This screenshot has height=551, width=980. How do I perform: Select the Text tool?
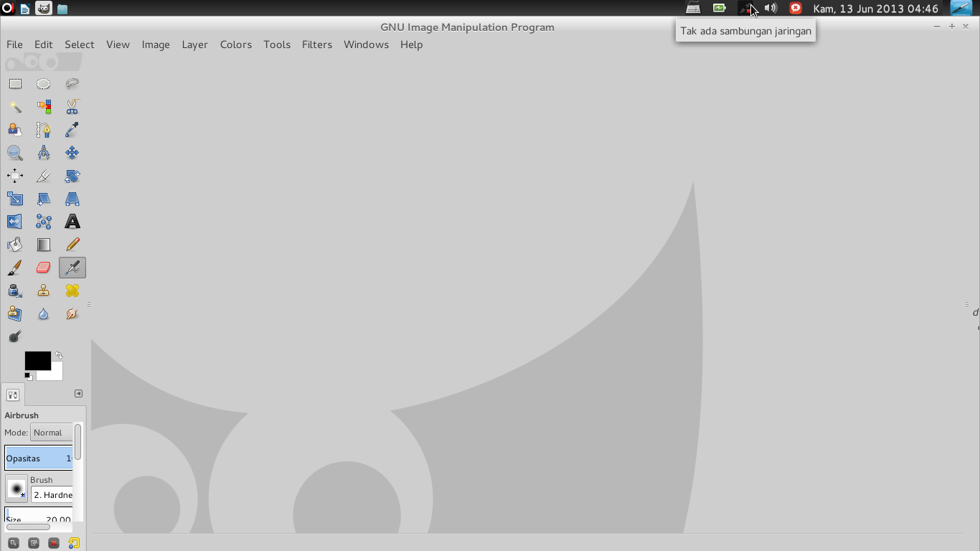(x=72, y=222)
